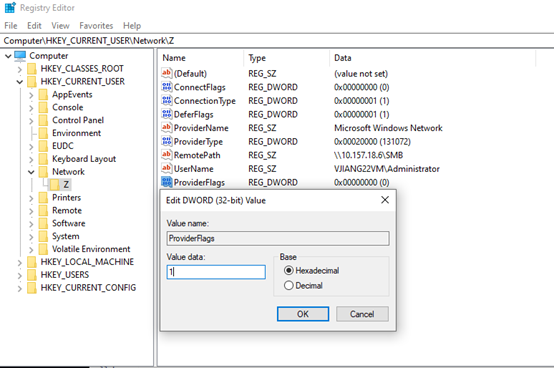
Task: Click the Keyboard Layout folder icon
Action: [43, 159]
